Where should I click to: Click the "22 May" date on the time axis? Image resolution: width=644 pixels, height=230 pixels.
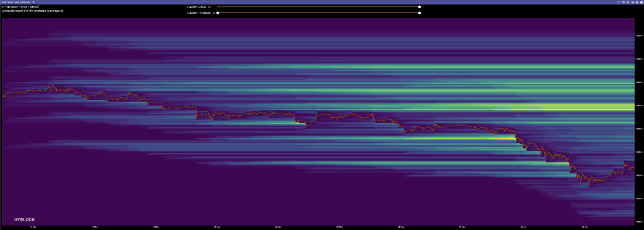[278, 227]
